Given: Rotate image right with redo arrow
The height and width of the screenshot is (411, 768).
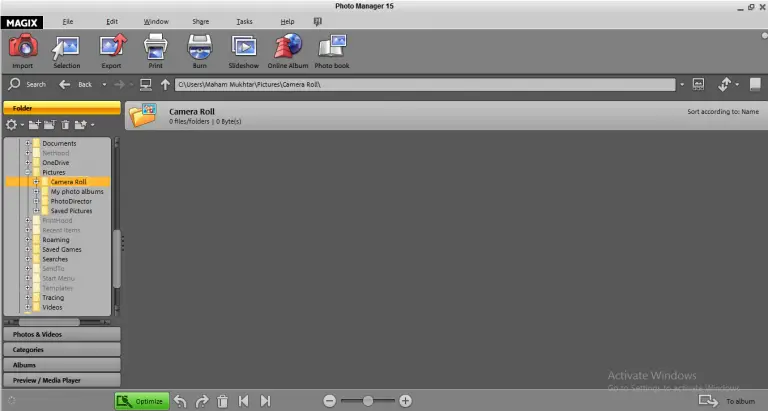Looking at the screenshot, I should click(201, 401).
